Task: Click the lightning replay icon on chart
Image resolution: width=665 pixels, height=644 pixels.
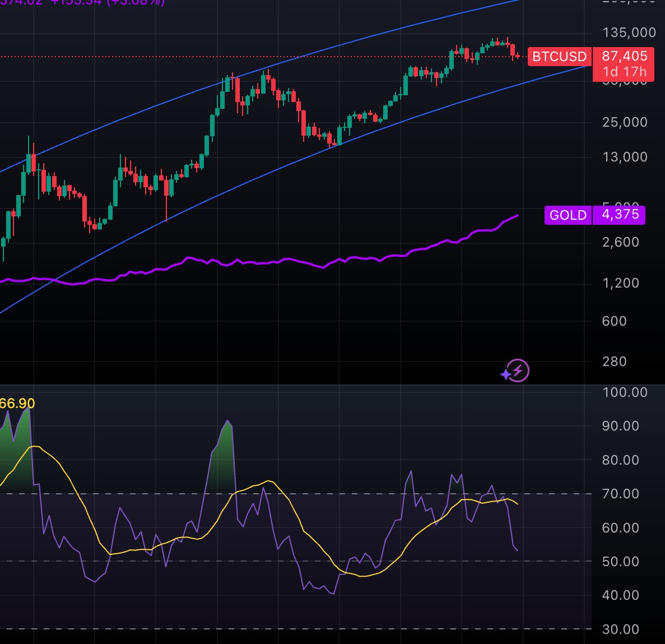Action: coord(518,370)
